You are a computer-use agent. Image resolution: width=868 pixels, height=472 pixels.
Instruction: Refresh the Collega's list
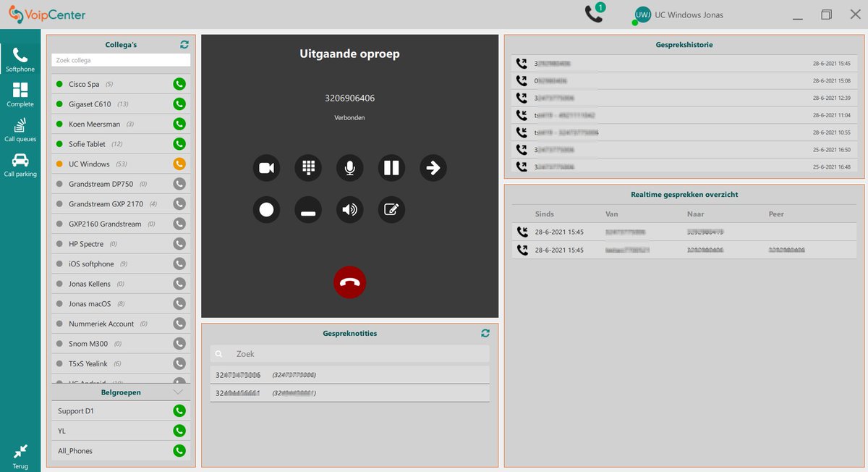(184, 44)
